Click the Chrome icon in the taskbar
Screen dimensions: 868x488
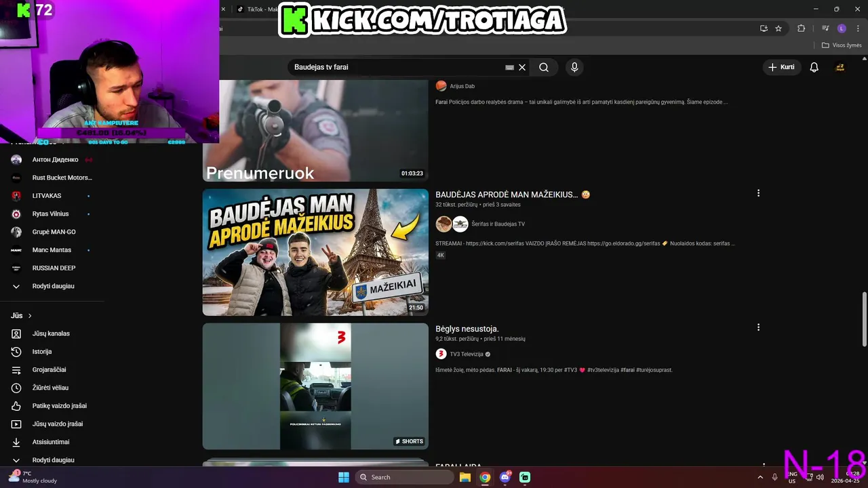tap(485, 477)
